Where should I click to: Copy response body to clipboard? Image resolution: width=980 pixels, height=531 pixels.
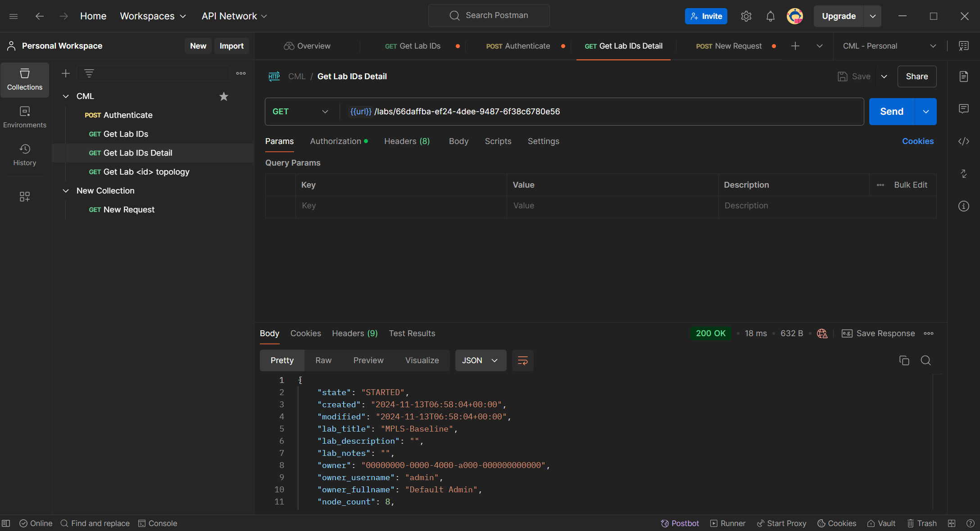[x=904, y=360]
